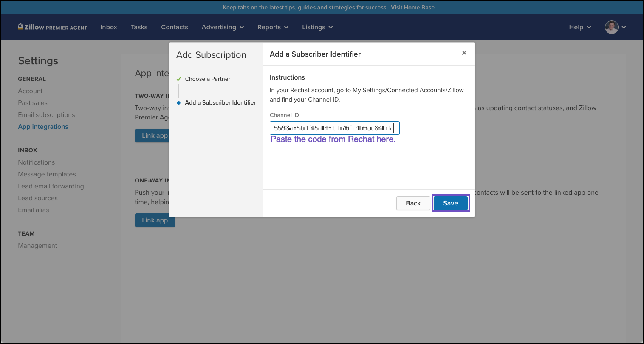The height and width of the screenshot is (344, 644).
Task: Open Account settings in sidebar
Action: click(x=30, y=91)
